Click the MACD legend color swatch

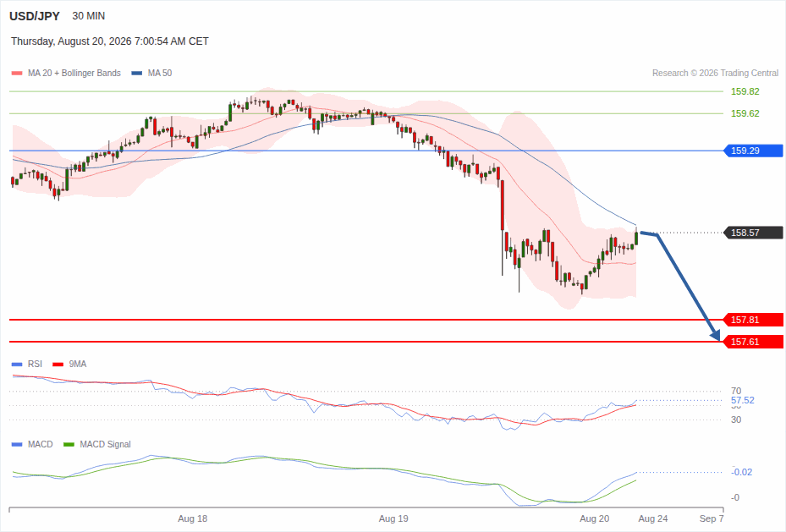coord(17,444)
